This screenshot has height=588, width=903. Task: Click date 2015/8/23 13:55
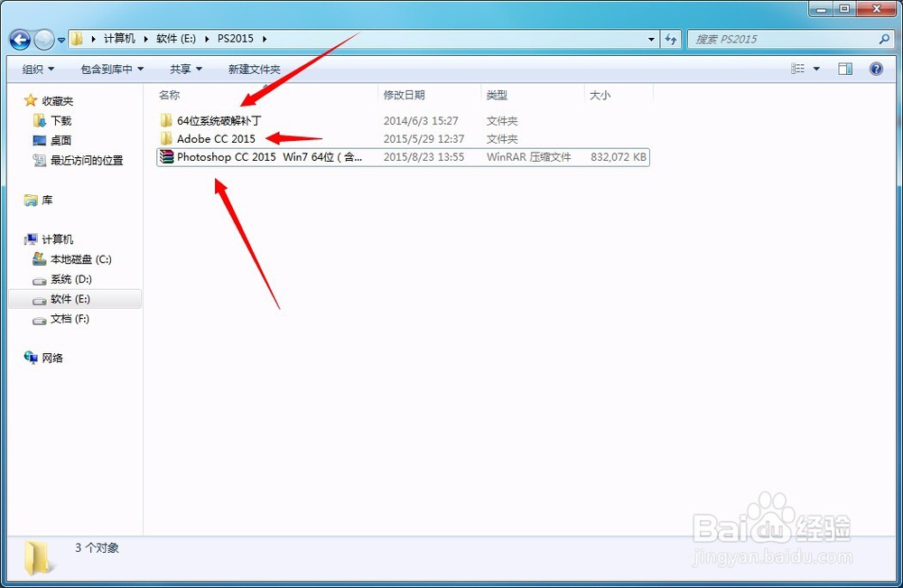point(424,156)
